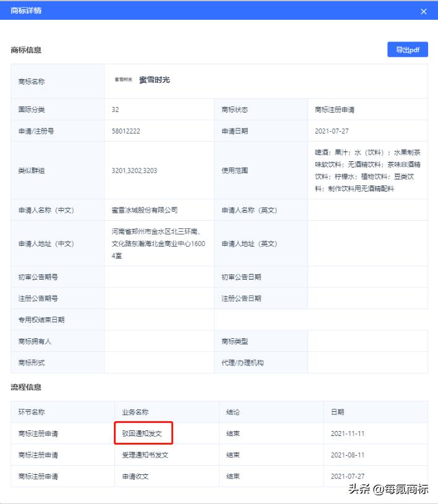The image size is (438, 504).
Task: Click the 受理通知书发文 cell
Action: point(145,455)
